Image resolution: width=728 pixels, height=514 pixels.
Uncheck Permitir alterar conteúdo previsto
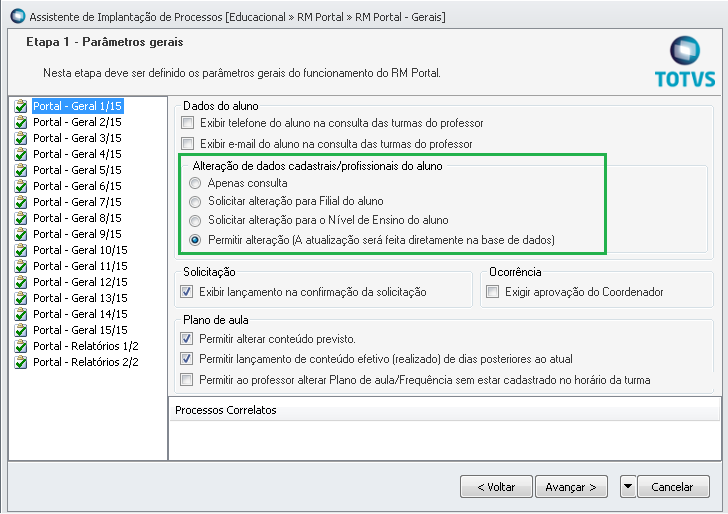pos(187,338)
